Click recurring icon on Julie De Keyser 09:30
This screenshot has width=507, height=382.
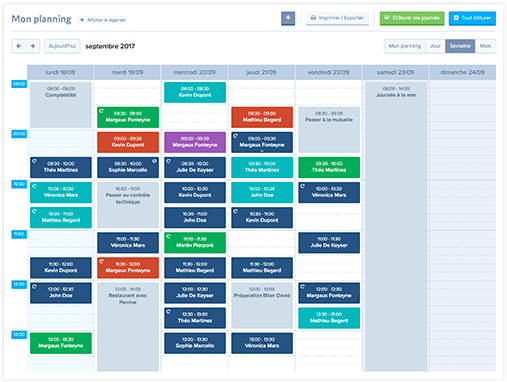click(x=168, y=161)
